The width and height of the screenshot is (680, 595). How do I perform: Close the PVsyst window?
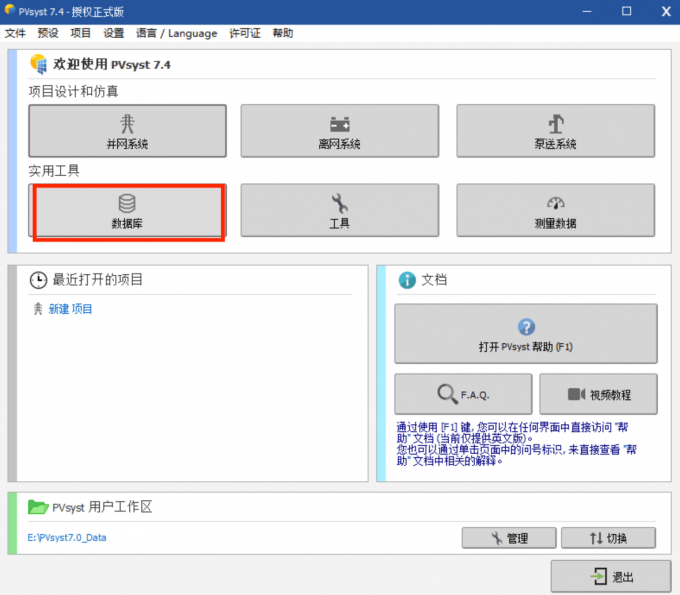click(x=666, y=11)
